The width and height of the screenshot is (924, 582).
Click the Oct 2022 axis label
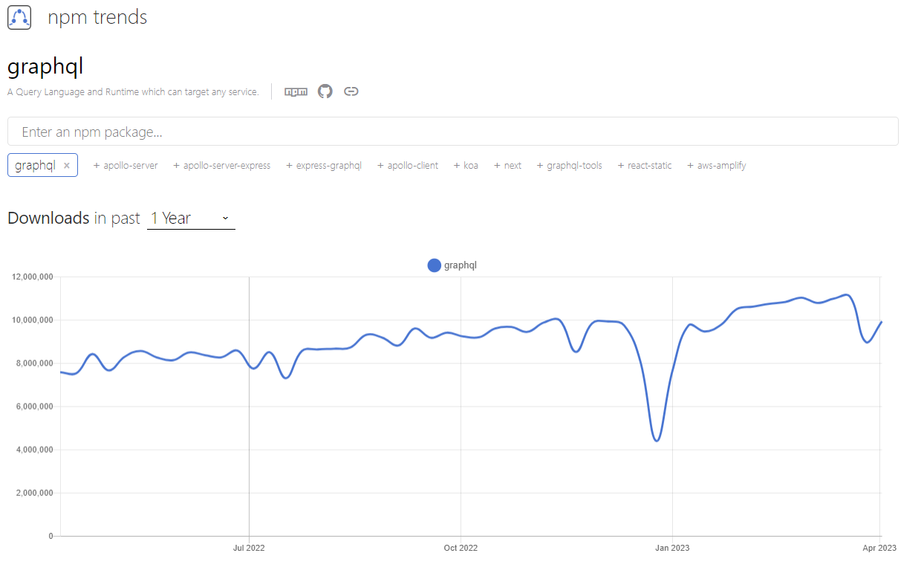[461, 548]
